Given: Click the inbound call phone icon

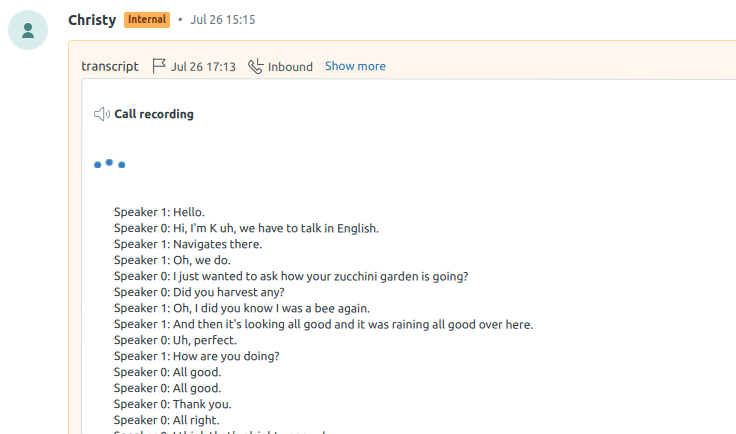Looking at the screenshot, I should [x=255, y=66].
